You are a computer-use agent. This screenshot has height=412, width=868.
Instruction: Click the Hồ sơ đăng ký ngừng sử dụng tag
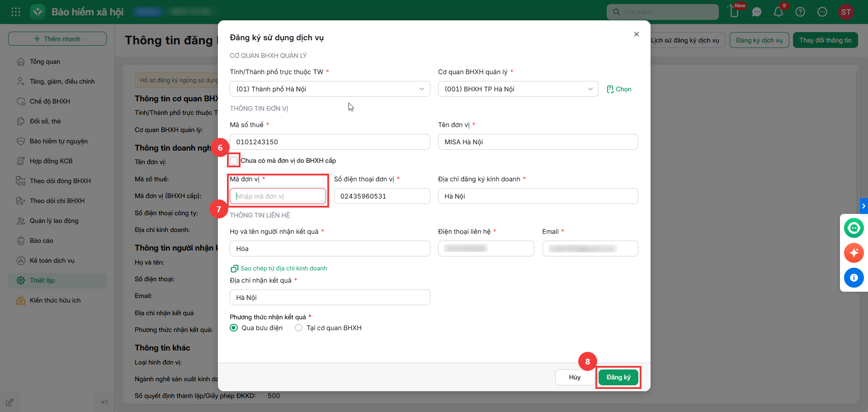point(177,81)
